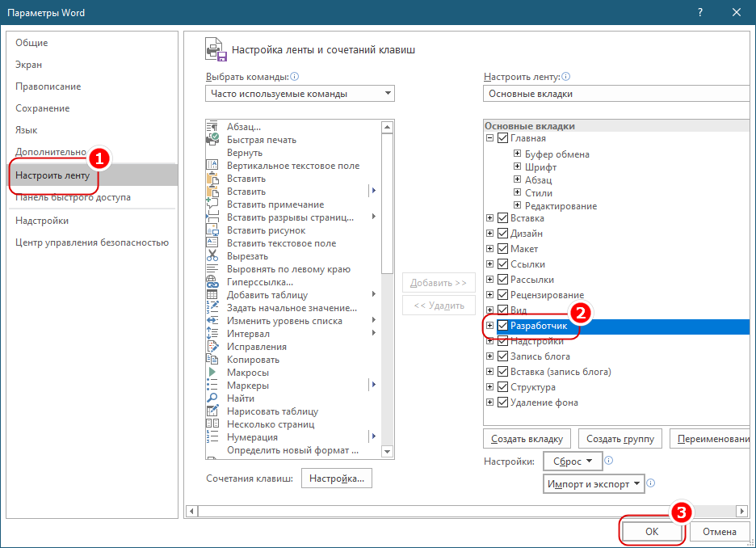Select the Настроить ленту category
Screen dimensions: 756x548
click(93, 175)
